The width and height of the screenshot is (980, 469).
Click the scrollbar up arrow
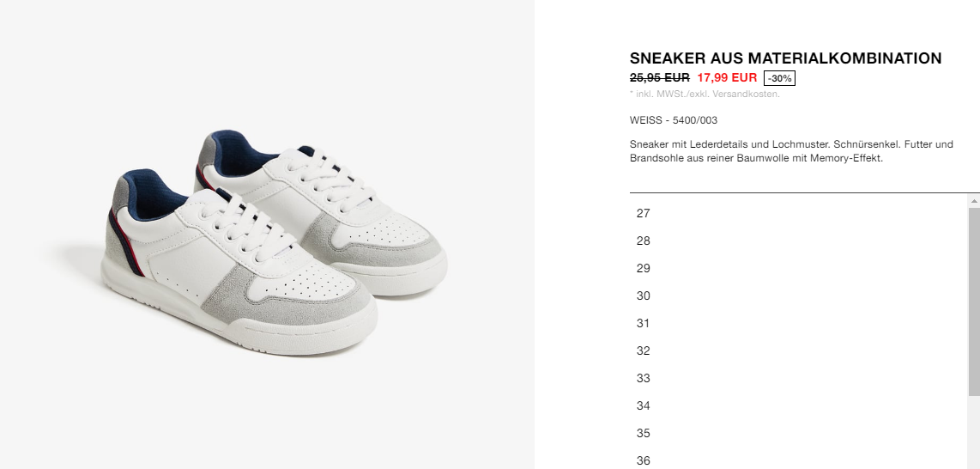click(x=974, y=201)
